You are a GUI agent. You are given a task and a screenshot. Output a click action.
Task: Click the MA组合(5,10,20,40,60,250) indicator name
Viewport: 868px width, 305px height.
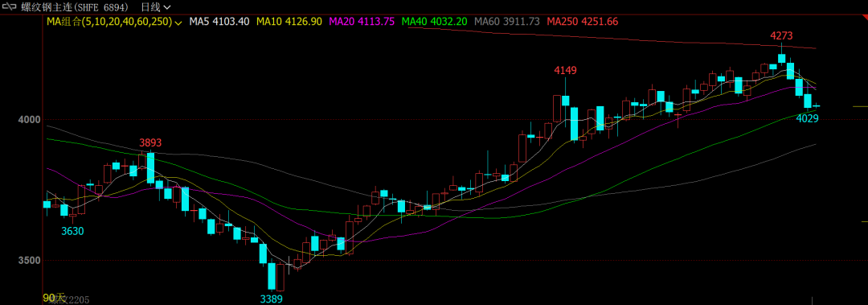[109, 22]
